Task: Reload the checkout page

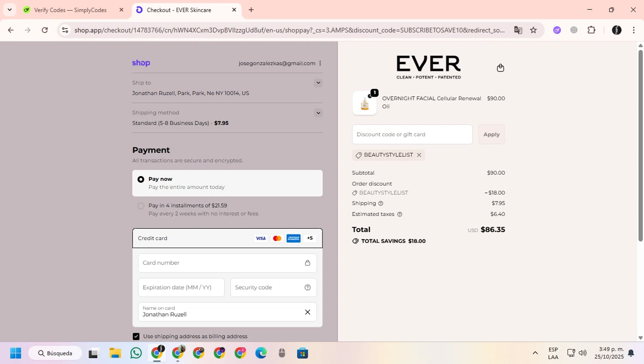Action: [x=45, y=30]
